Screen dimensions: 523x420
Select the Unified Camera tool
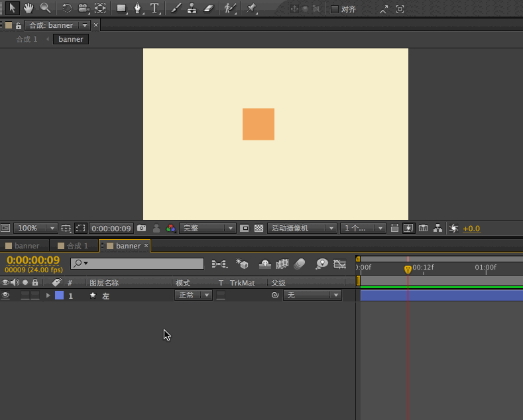(84, 8)
